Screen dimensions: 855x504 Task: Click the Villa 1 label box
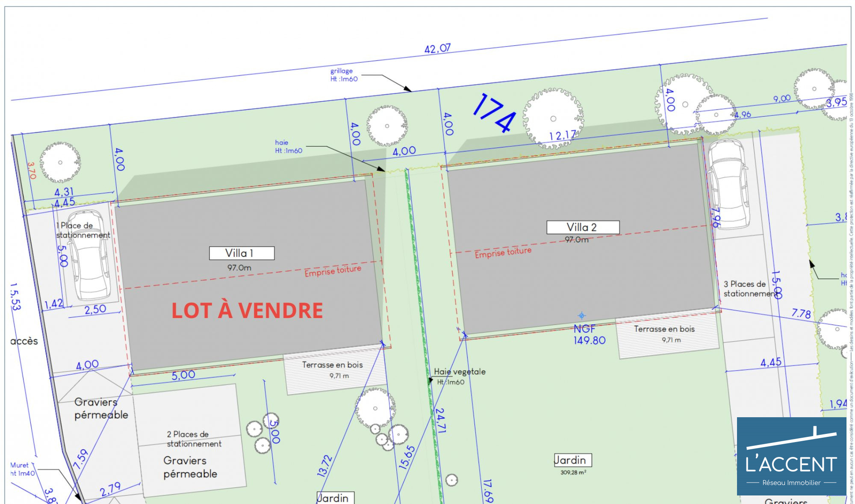pyautogui.click(x=242, y=253)
